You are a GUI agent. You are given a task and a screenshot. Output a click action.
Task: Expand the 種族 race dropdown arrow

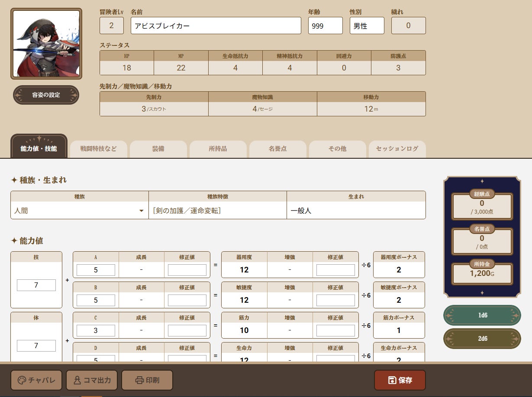141,211
